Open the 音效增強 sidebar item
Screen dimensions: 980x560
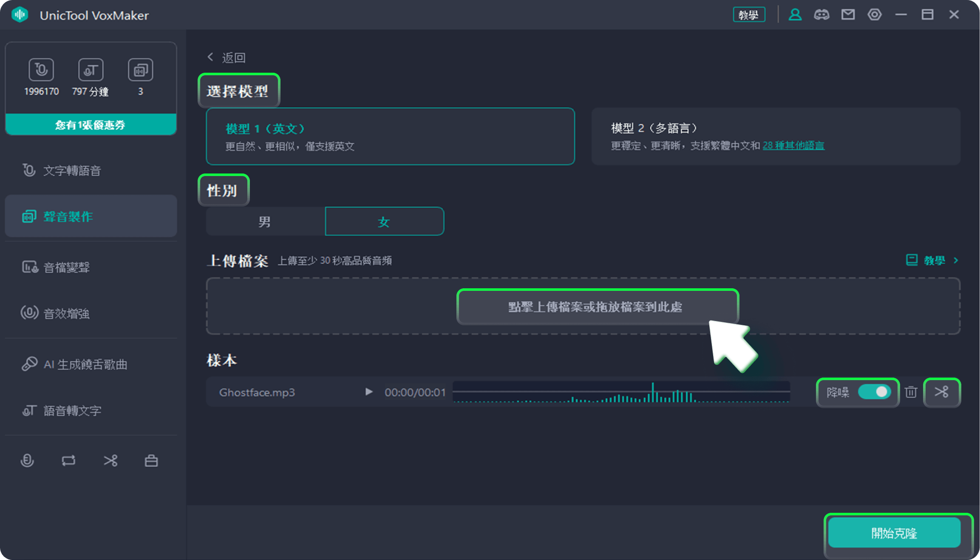point(91,313)
